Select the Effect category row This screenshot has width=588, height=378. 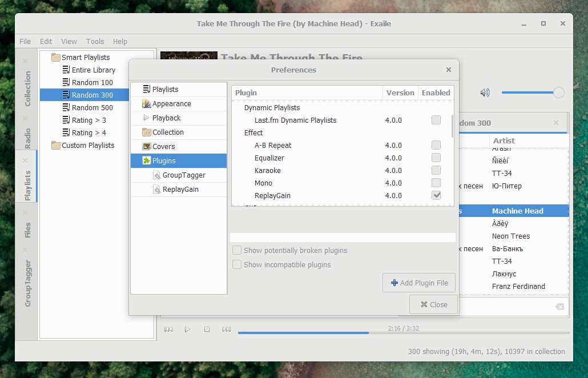pyautogui.click(x=343, y=132)
